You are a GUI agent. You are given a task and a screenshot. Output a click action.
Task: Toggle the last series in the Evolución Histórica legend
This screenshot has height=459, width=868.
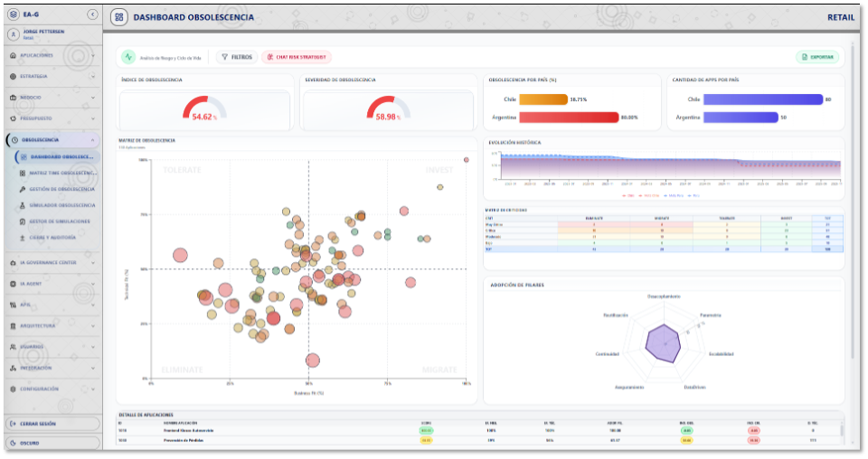pos(693,195)
